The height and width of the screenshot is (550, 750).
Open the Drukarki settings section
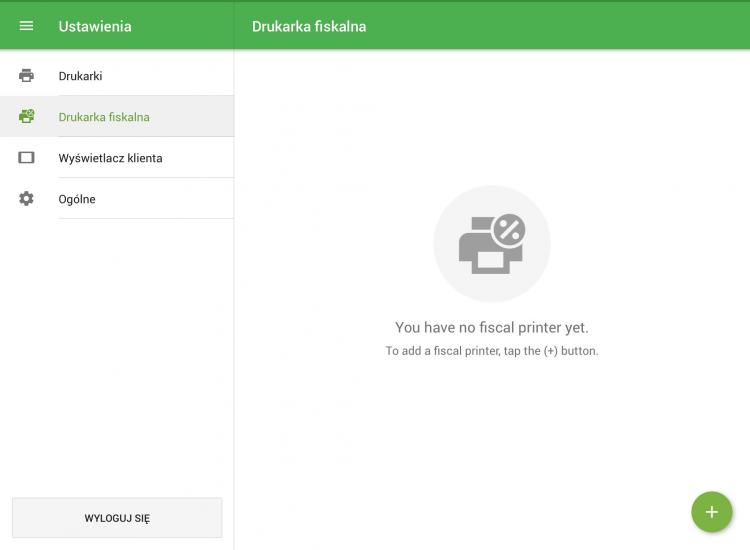[x=80, y=76]
